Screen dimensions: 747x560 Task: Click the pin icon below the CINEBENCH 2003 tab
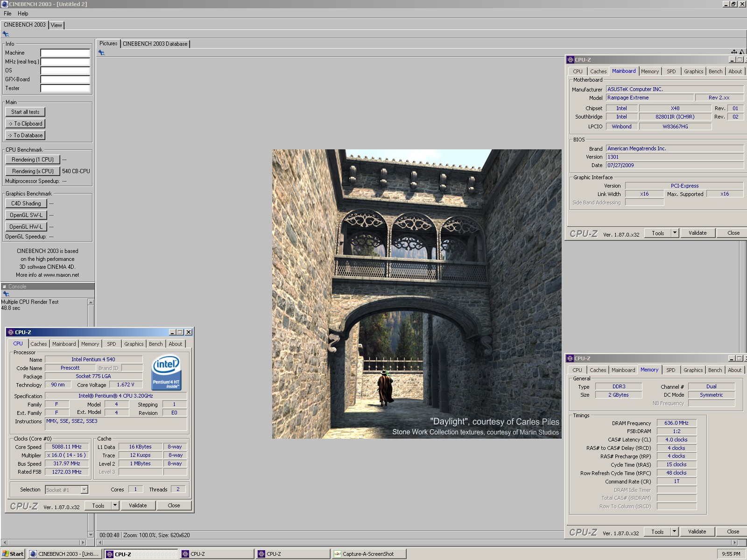coord(6,34)
